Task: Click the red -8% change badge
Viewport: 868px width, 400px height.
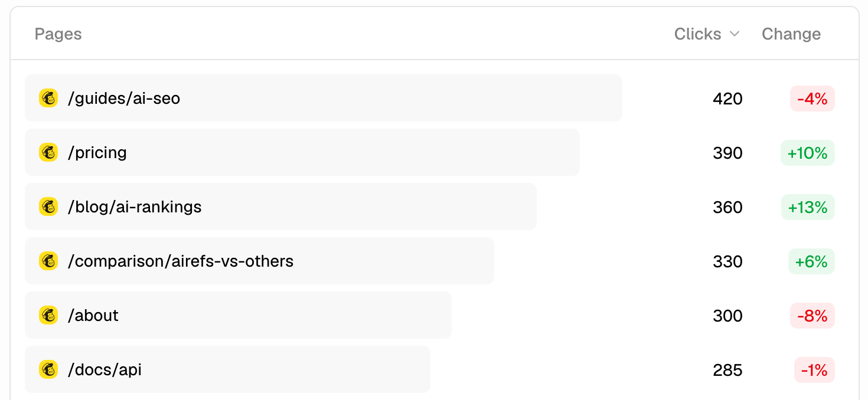Action: (812, 316)
